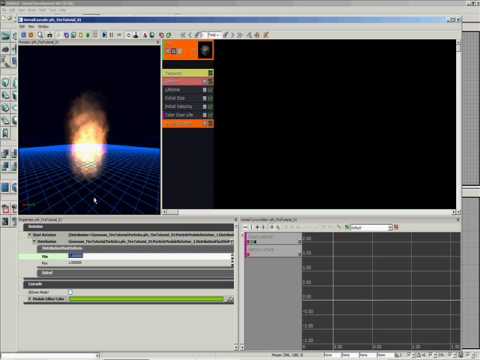Open the View menu in Cascade
The image size is (480, 360).
click(x=31, y=26)
